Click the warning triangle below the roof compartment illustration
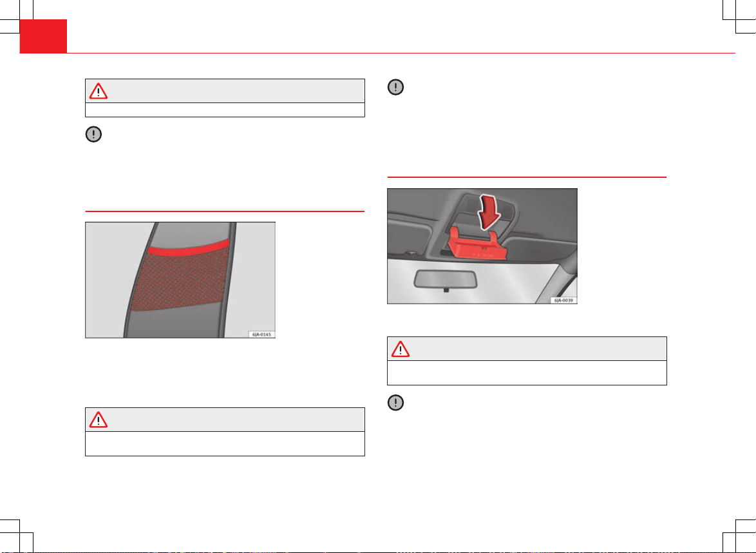The height and width of the screenshot is (553, 756). pos(400,349)
